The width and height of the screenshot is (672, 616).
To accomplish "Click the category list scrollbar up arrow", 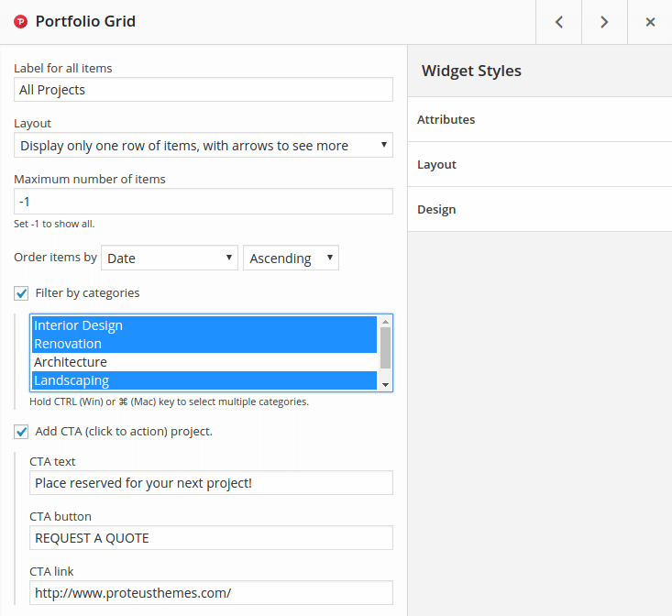I will tap(385, 322).
